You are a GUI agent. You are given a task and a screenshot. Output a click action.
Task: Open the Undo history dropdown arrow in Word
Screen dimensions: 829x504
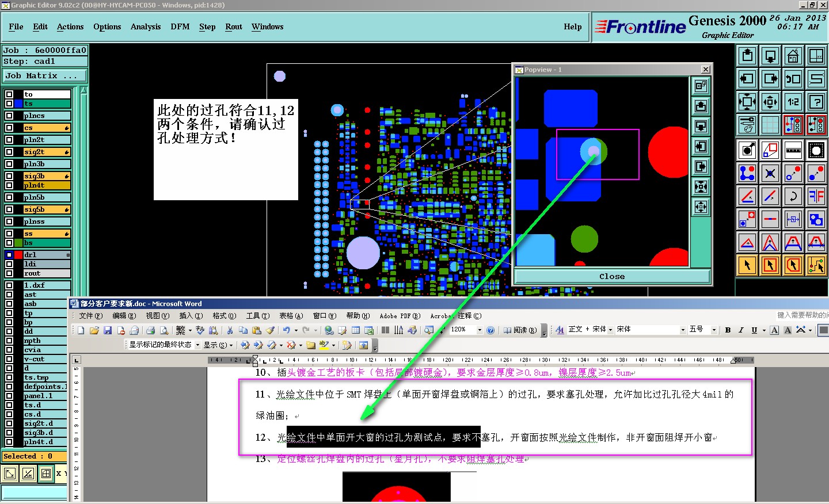click(296, 330)
